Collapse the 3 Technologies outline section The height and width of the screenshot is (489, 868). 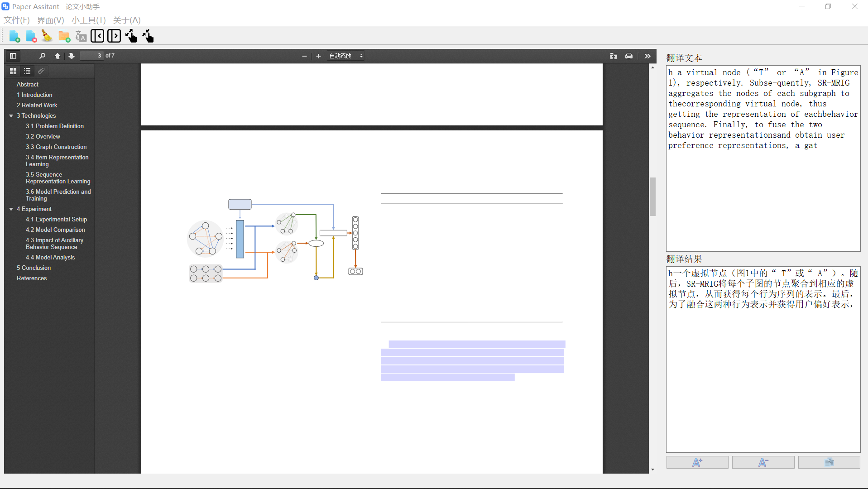11,116
